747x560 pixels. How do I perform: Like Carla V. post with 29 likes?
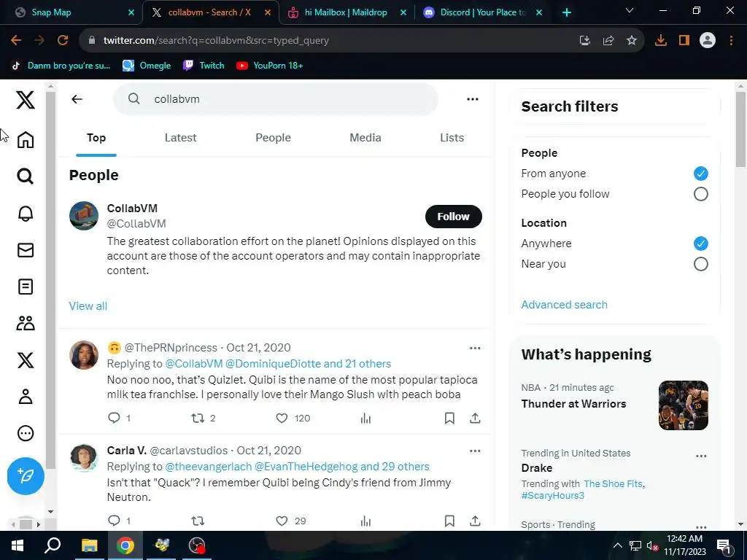282,521
